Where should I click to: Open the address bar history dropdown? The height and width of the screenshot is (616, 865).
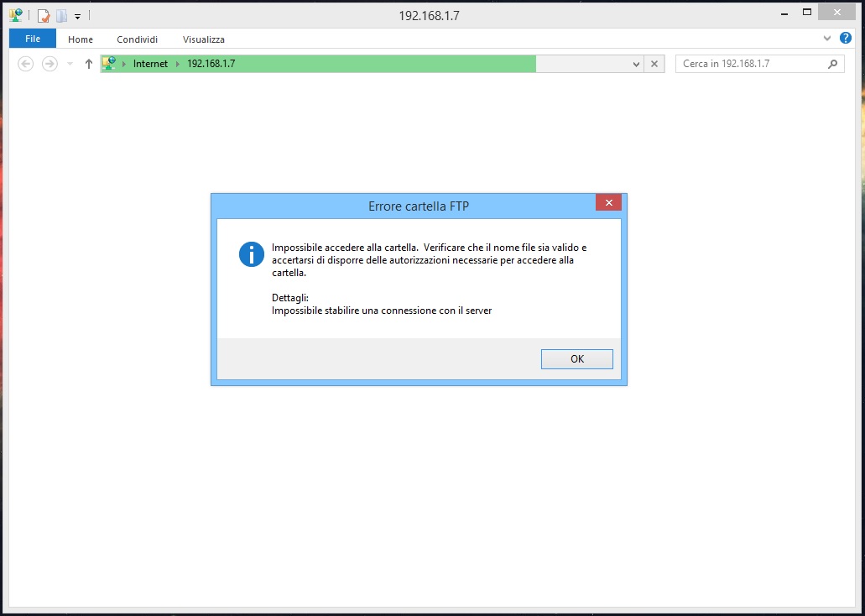pyautogui.click(x=636, y=64)
